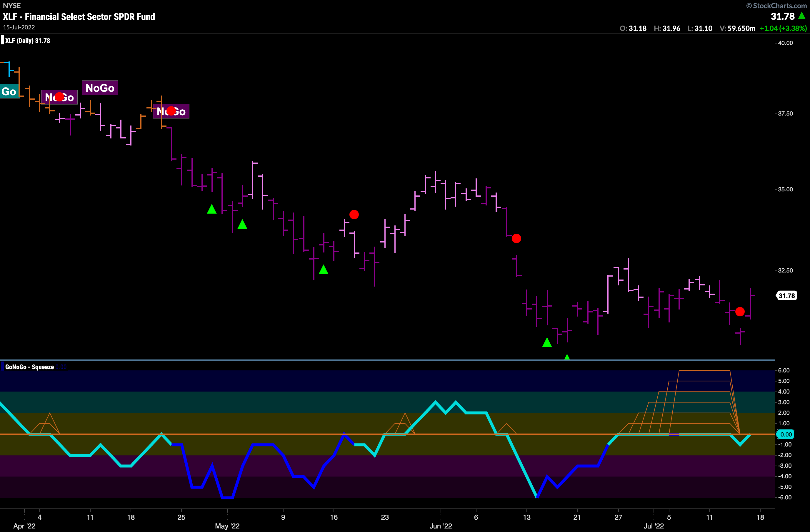Screen dimensions: 810x532
Task: Click the V: 59.650m volume value
Action: point(738,28)
